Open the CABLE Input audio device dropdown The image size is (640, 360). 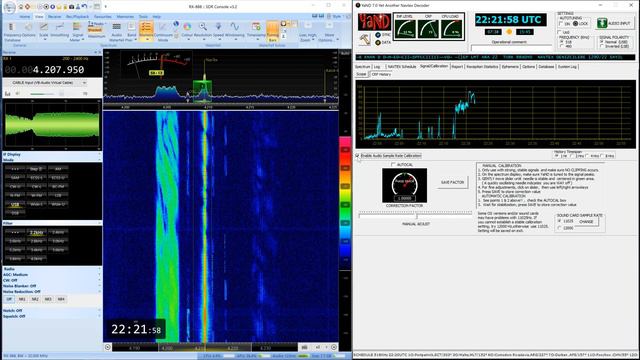[x=48, y=83]
